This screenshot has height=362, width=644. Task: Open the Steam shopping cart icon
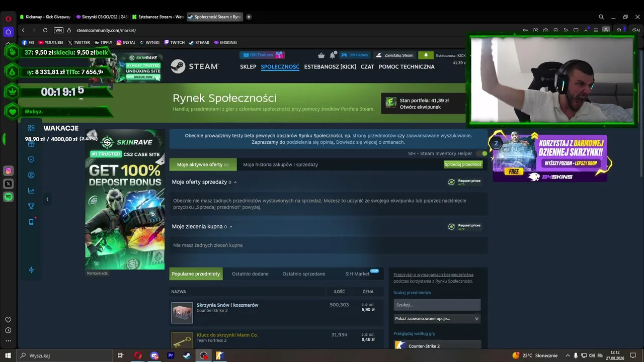click(321, 55)
